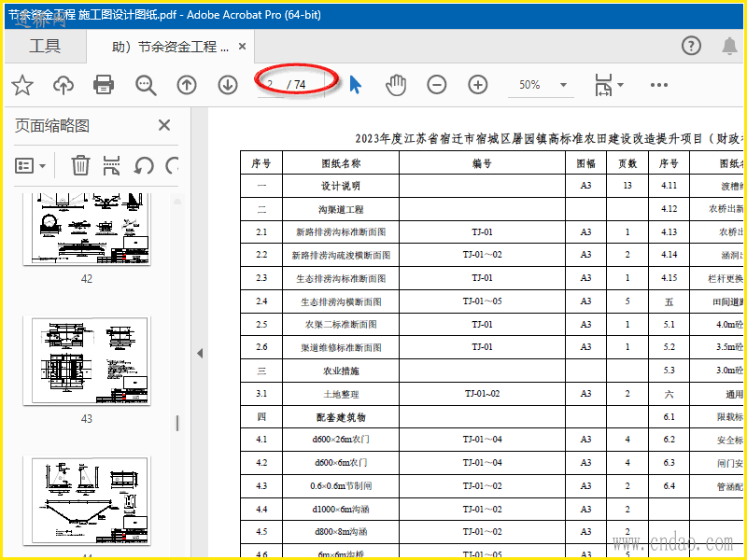The width and height of the screenshot is (747, 560).
Task: Activate the hand pan tool
Action: (395, 85)
